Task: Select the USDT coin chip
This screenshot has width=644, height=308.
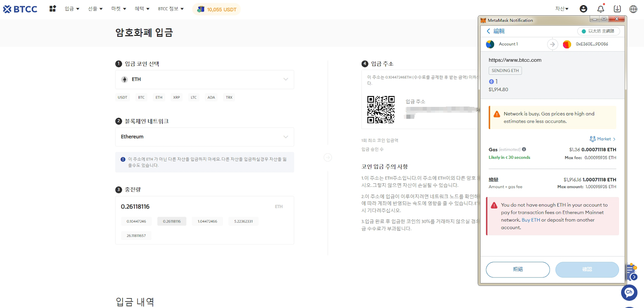Action: (122, 97)
